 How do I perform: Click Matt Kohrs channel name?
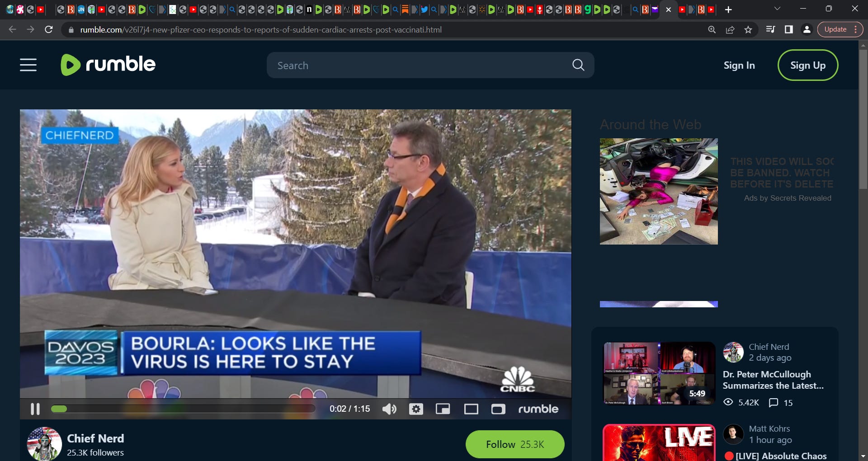769,428
